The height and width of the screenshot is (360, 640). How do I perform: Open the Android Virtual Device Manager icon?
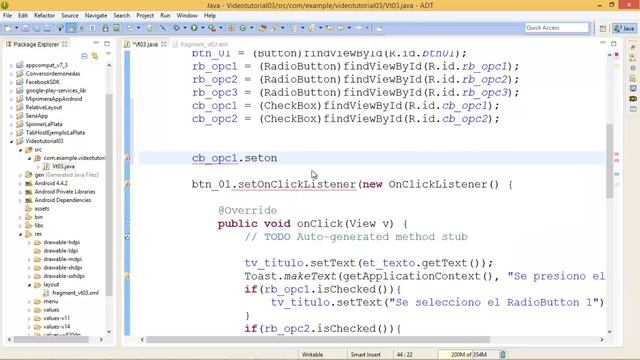click(116, 28)
